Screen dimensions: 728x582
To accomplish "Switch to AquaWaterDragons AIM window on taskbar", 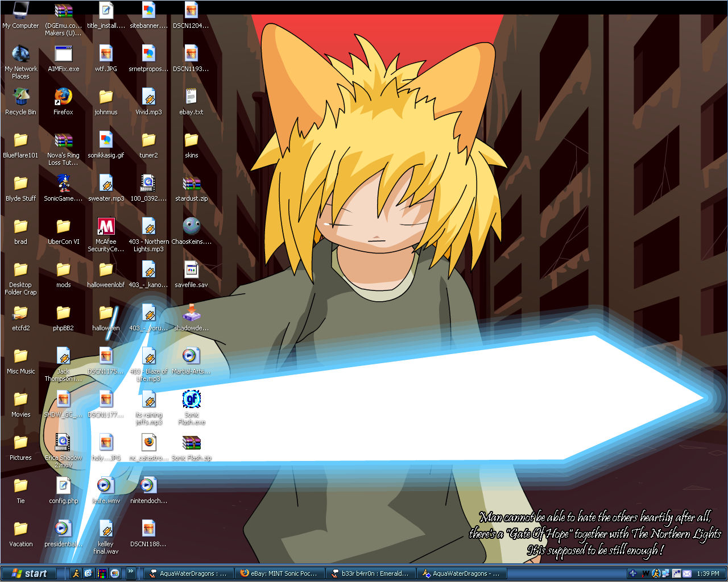I will 462,573.
